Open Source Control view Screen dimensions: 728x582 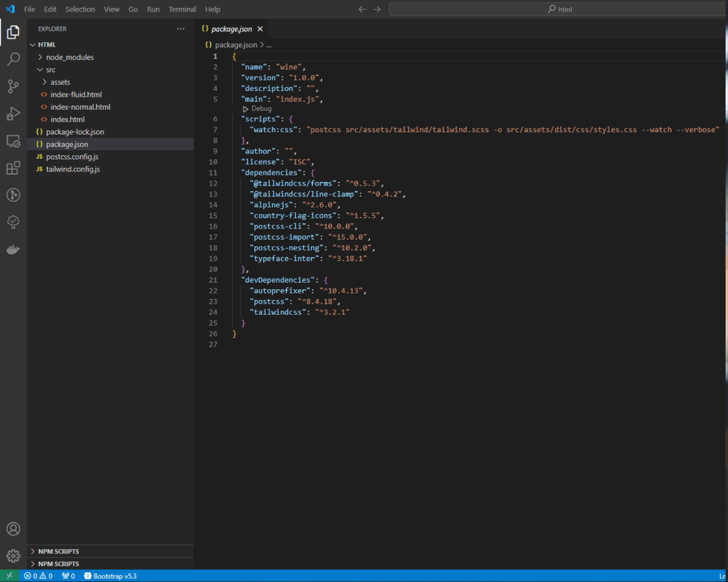[x=13, y=87]
